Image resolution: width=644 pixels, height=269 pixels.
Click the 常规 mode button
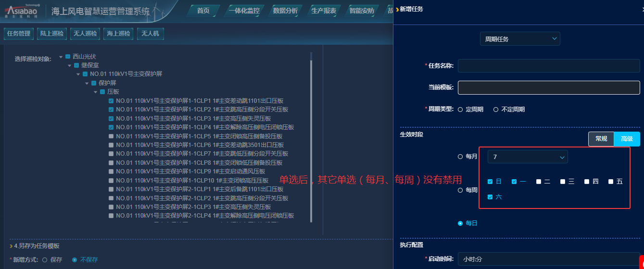click(601, 139)
